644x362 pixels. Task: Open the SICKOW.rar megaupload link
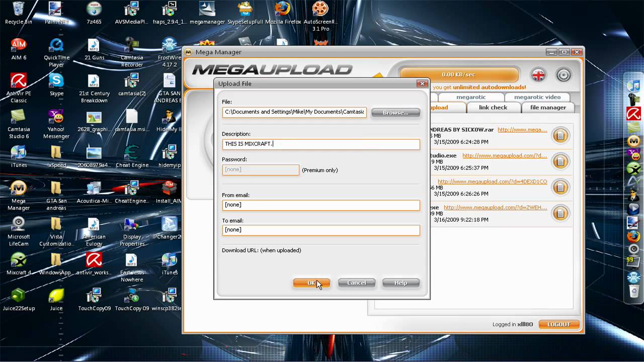click(x=522, y=130)
